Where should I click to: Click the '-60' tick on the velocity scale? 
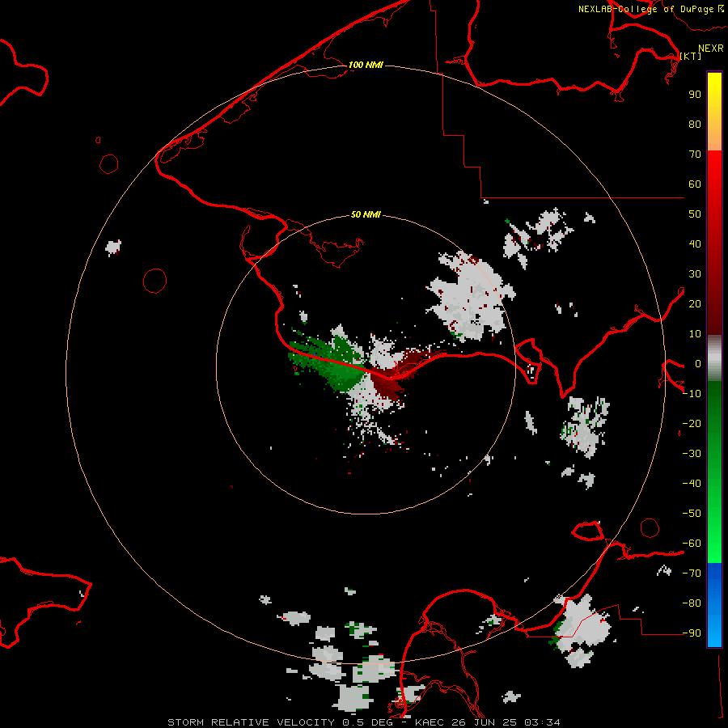(692, 544)
